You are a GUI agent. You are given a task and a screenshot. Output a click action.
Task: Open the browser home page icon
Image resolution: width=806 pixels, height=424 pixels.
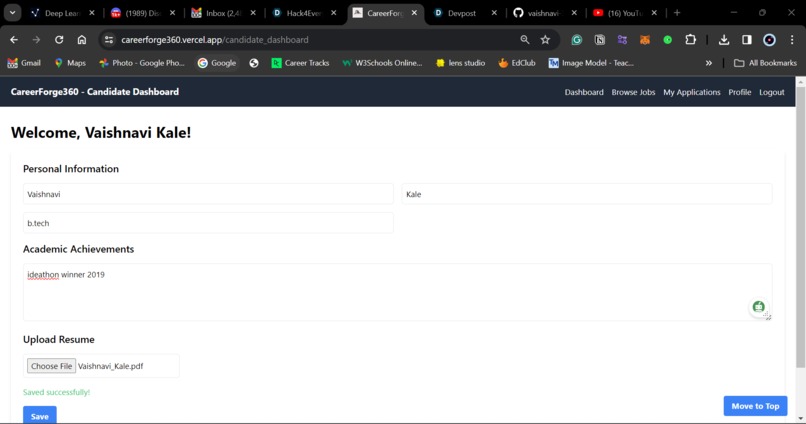click(82, 40)
